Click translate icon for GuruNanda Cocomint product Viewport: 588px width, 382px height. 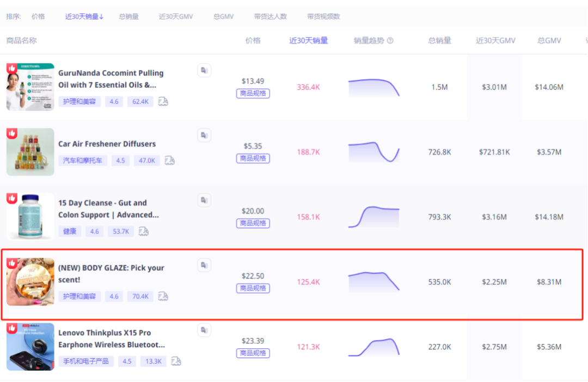[204, 70]
